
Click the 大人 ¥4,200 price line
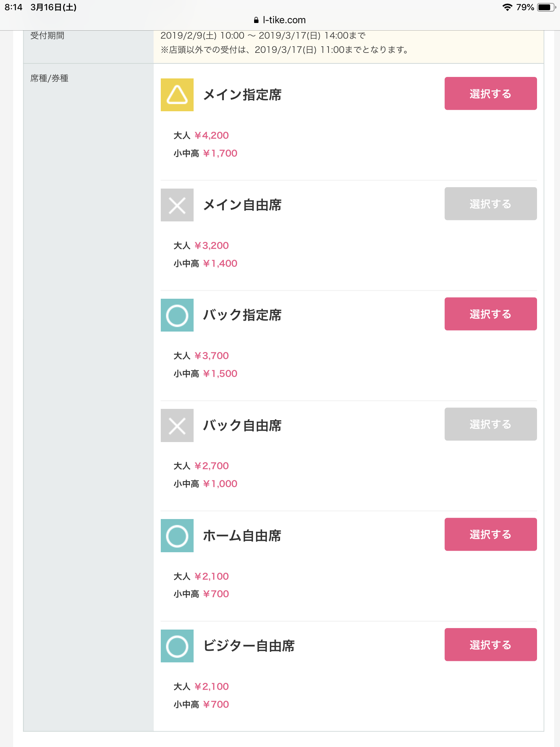click(201, 135)
